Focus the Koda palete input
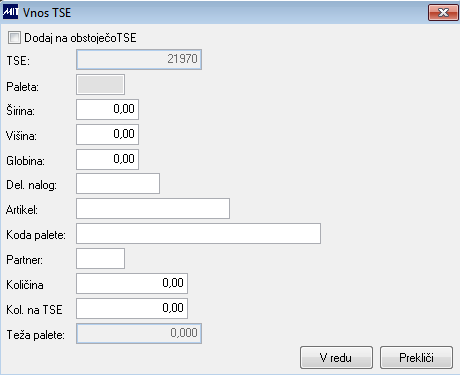Image resolution: width=460 pixels, height=375 pixels. click(x=198, y=233)
